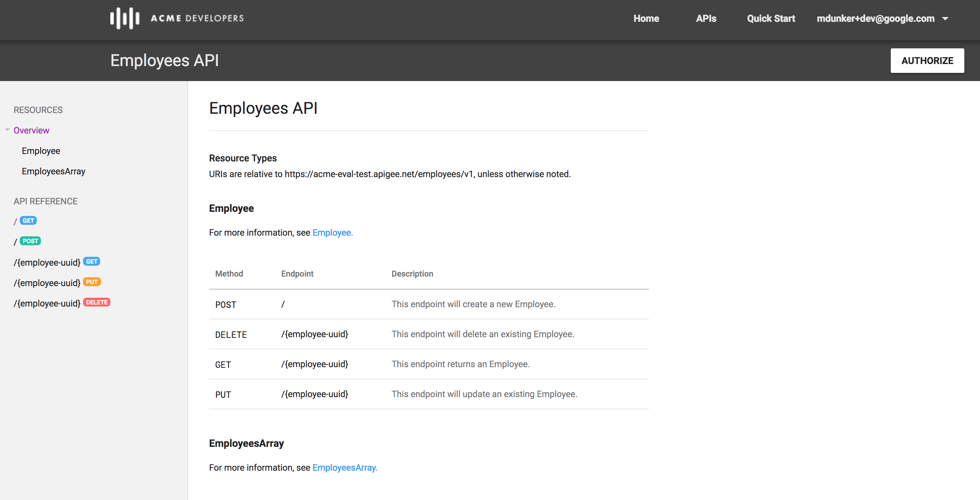Click the API REFERENCE sidebar heading

(45, 201)
